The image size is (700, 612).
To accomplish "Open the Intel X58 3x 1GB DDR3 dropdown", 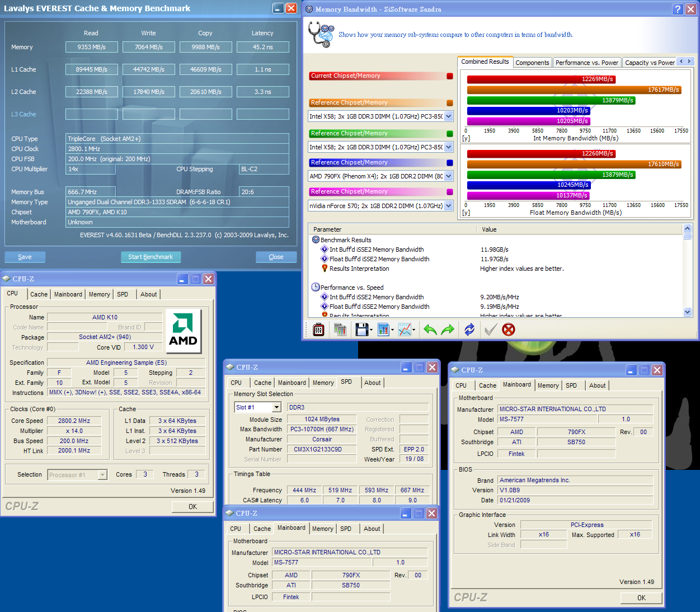I will point(448,116).
